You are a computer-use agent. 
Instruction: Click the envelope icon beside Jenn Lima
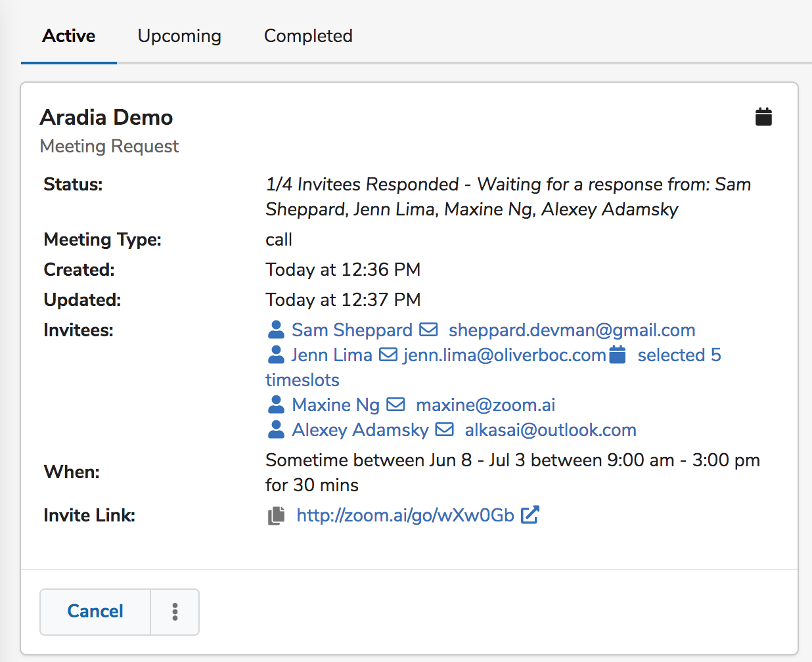[388, 354]
